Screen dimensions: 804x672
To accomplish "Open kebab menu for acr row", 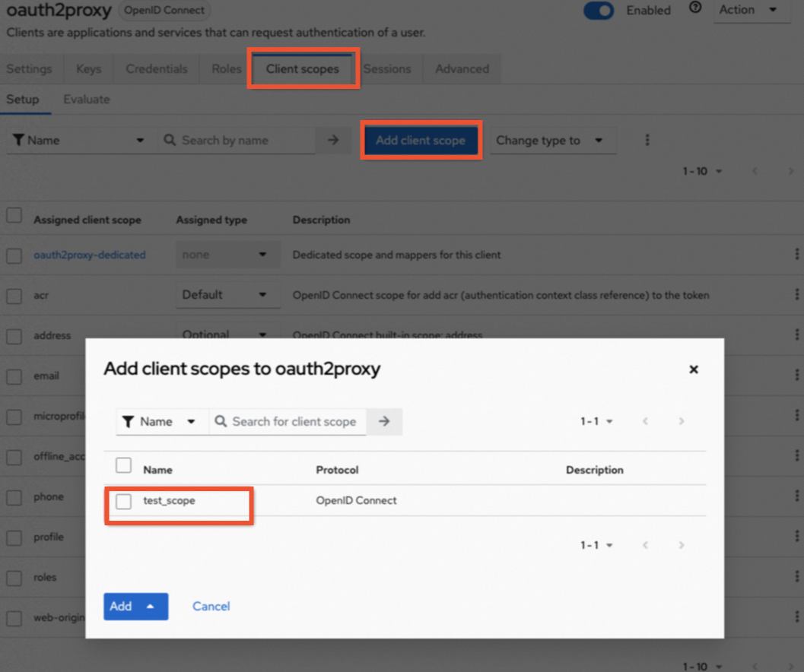I will [796, 295].
